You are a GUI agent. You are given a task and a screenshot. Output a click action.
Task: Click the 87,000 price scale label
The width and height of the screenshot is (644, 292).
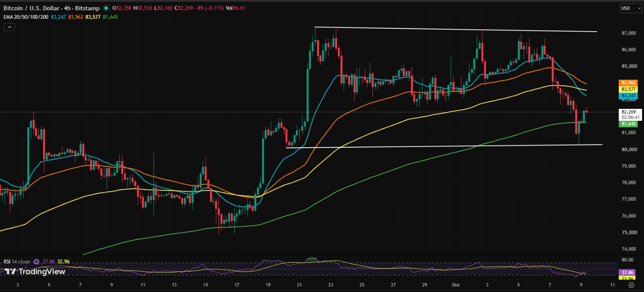click(629, 33)
